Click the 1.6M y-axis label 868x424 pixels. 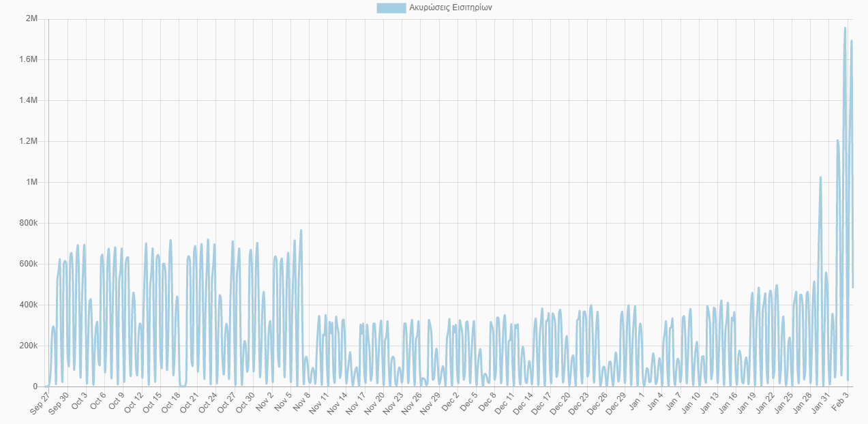coord(27,59)
